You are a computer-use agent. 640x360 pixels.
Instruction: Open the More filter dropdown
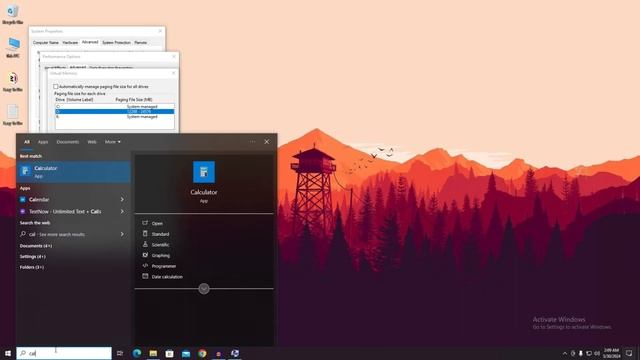click(x=113, y=142)
